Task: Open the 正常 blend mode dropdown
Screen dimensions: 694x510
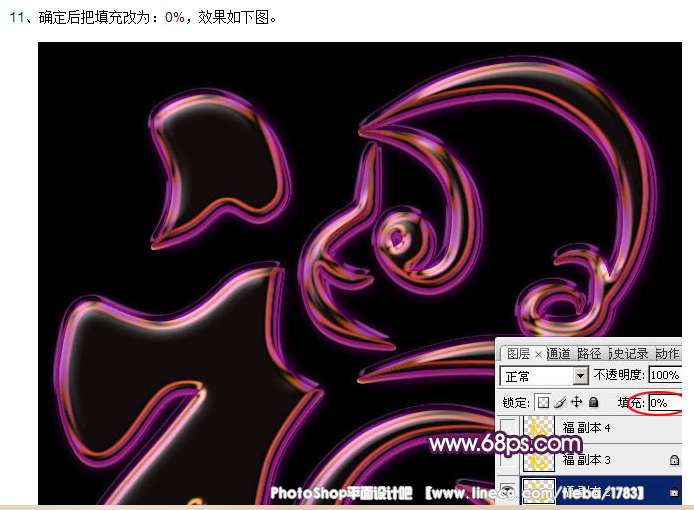Action: pyautogui.click(x=580, y=376)
